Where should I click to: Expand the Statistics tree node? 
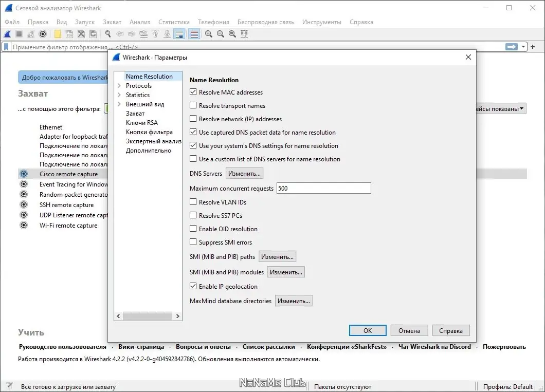point(119,95)
